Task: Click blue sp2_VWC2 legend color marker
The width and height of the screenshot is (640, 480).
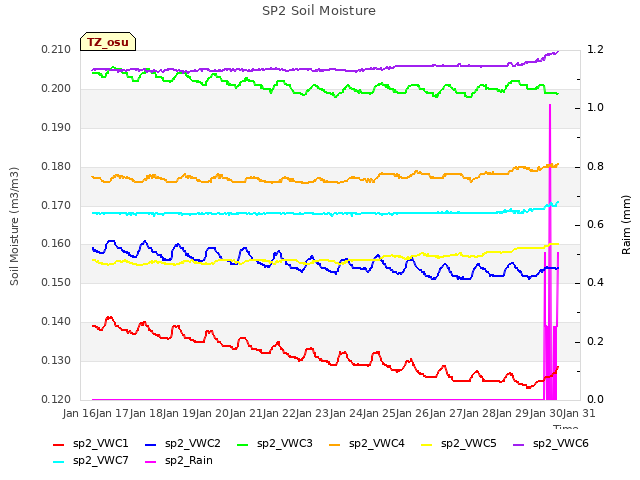Action: 151,445
